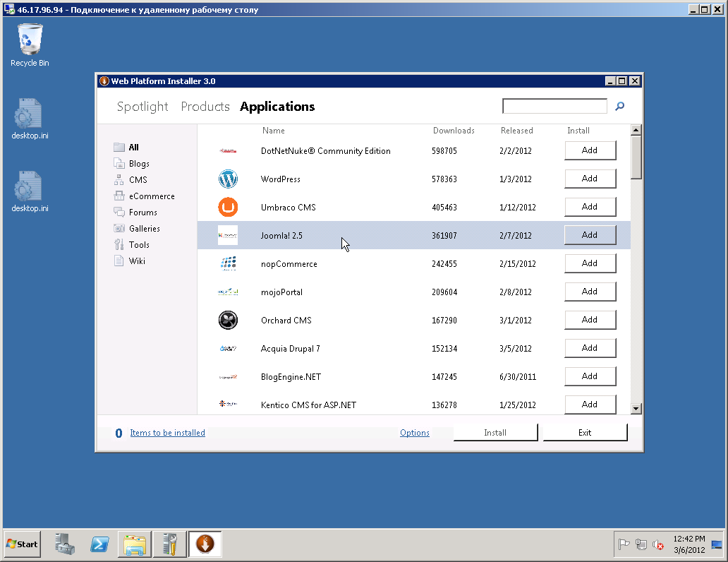Switch to the Spotlight tab
The height and width of the screenshot is (562, 728).
[x=142, y=107]
